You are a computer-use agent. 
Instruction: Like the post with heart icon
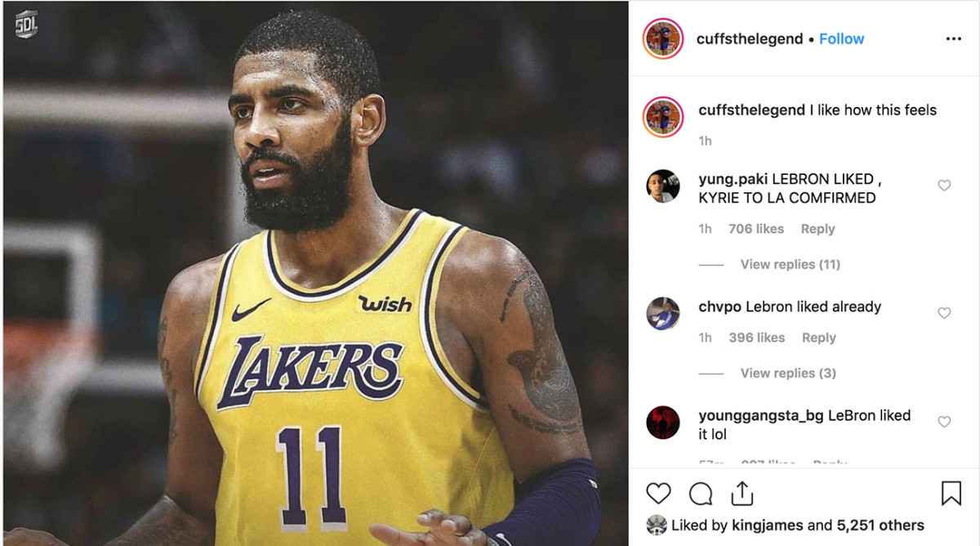pyautogui.click(x=658, y=494)
